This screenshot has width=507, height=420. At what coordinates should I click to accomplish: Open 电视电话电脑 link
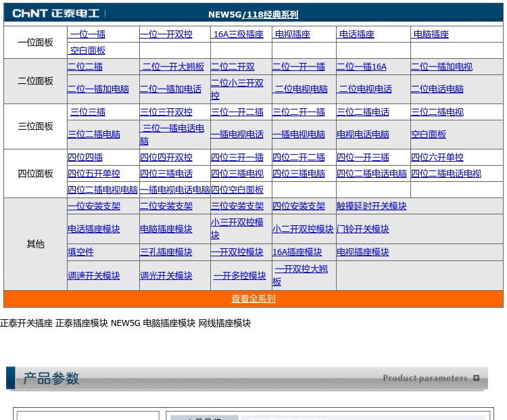363,135
